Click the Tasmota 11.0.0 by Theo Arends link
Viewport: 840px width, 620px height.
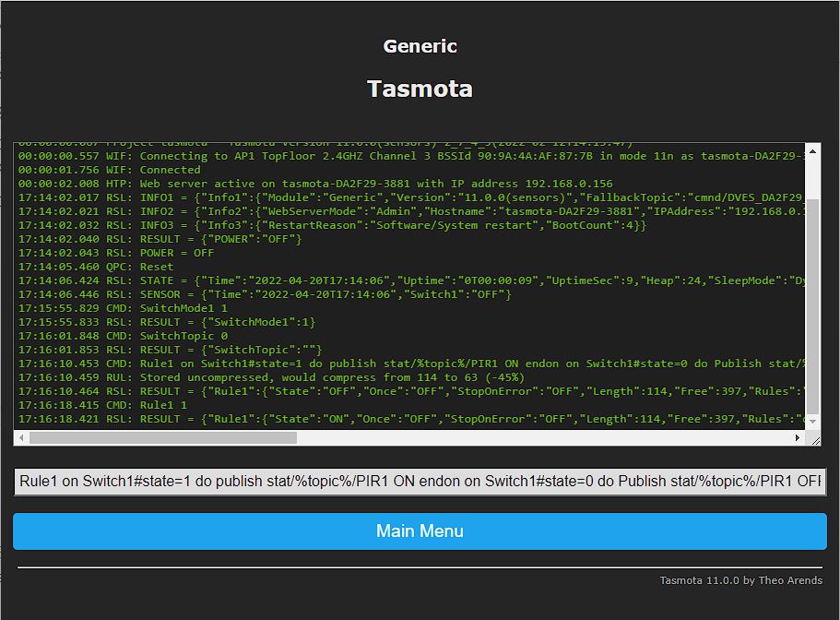tap(739, 580)
